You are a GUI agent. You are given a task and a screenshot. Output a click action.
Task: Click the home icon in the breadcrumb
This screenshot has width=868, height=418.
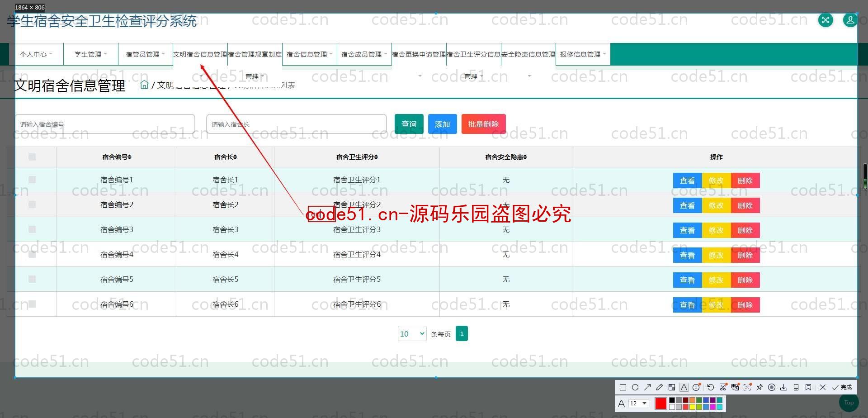[x=144, y=85]
